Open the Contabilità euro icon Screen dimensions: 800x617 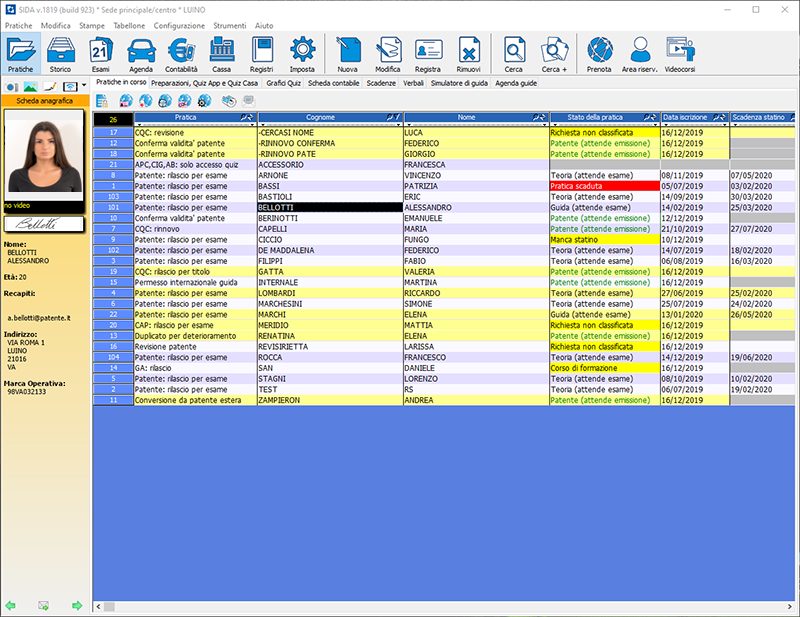181,55
